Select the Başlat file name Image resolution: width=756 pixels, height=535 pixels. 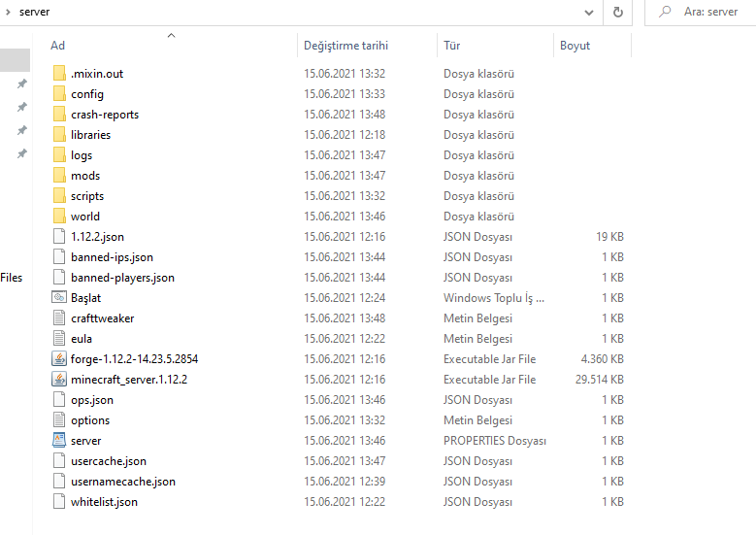[x=85, y=298]
